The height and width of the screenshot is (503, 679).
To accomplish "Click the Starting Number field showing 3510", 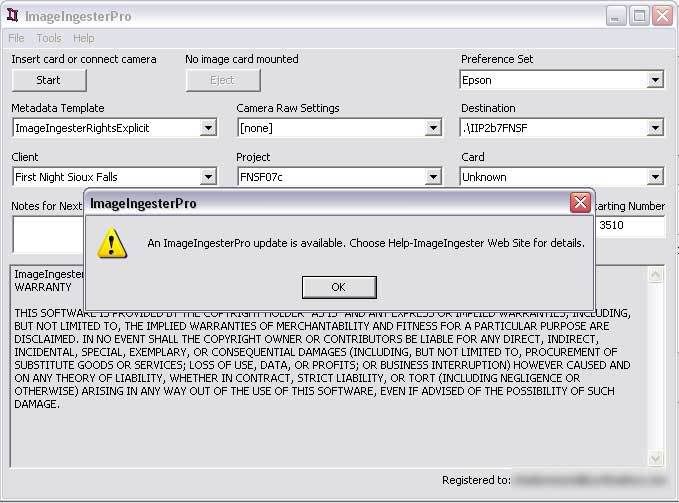I will click(x=630, y=226).
